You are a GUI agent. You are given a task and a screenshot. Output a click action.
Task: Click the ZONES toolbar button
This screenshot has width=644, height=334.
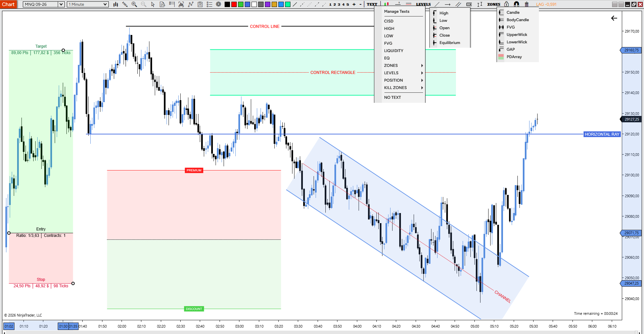tap(494, 4)
